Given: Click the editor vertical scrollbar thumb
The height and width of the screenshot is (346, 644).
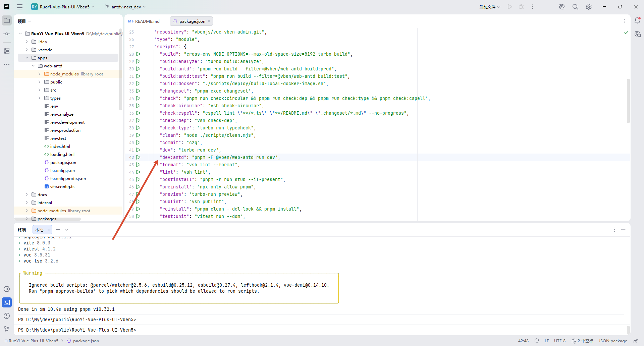Looking at the screenshot, I should coord(628,101).
